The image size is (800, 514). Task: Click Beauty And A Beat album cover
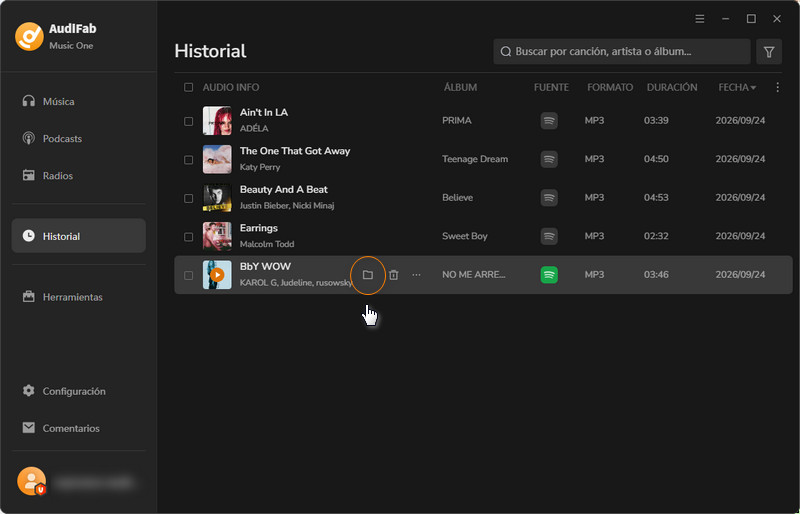pos(217,198)
